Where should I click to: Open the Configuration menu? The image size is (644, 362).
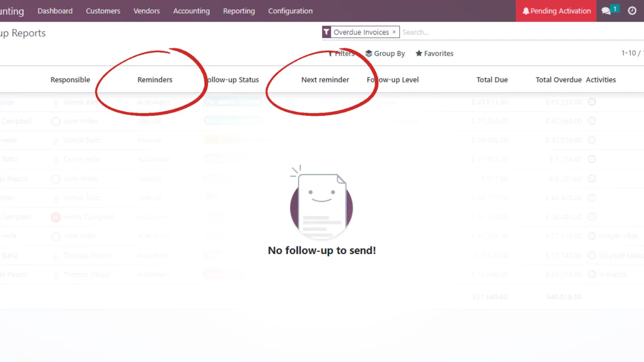pos(290,11)
